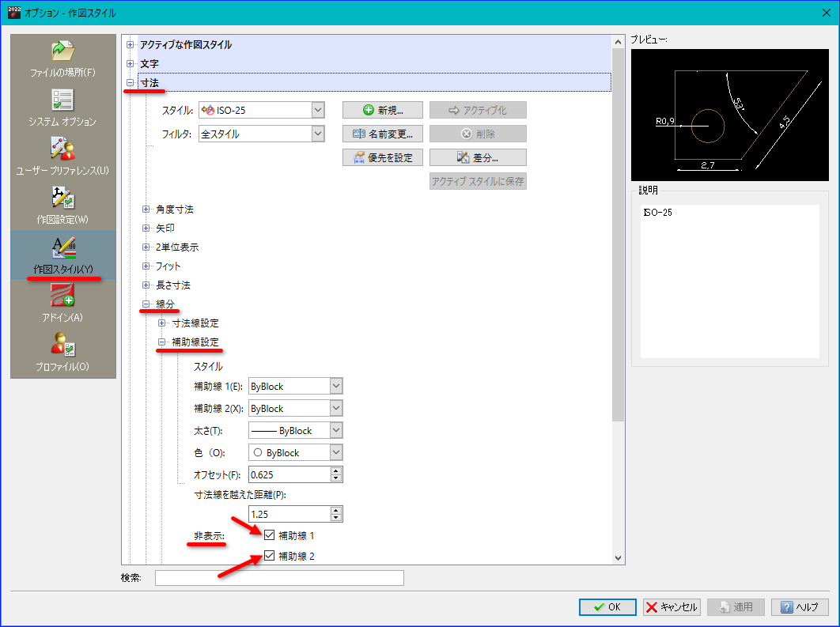Open the プロファイル sidebar icon
This screenshot has height=627, width=840.
click(62, 346)
